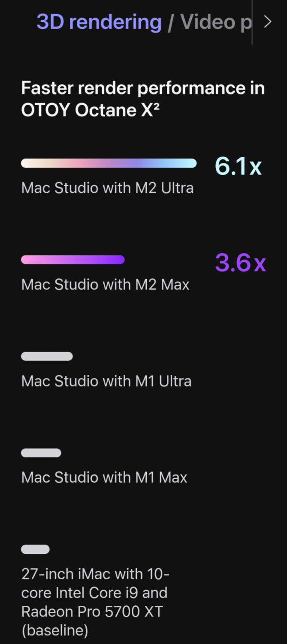Switch to the 3D rendering tab
Image resolution: width=287 pixels, height=644 pixels.
99,22
